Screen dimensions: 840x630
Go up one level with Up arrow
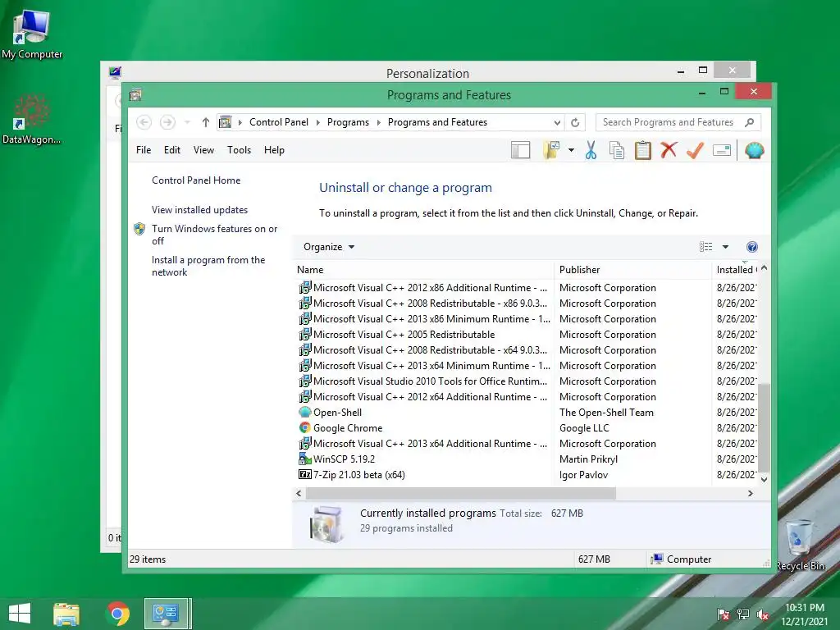pos(206,122)
